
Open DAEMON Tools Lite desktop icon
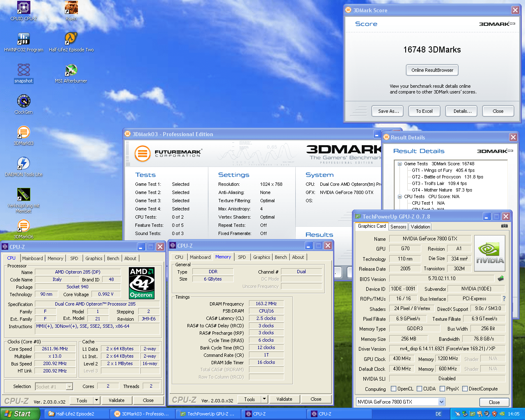point(23,167)
